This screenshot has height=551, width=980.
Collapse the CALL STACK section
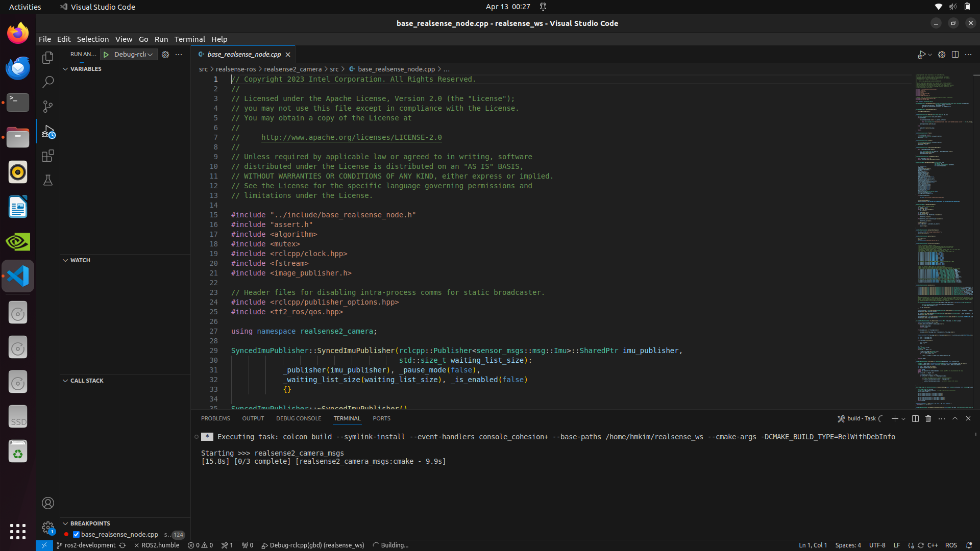click(65, 381)
